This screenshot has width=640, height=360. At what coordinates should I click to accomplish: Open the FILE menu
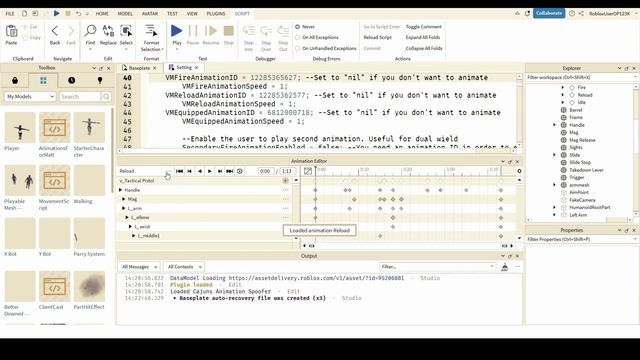tap(10, 14)
